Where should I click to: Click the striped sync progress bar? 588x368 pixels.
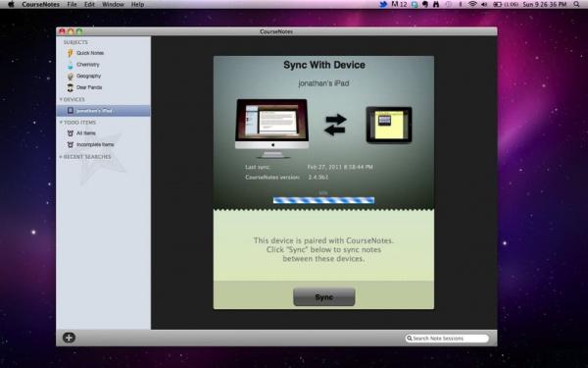click(323, 200)
